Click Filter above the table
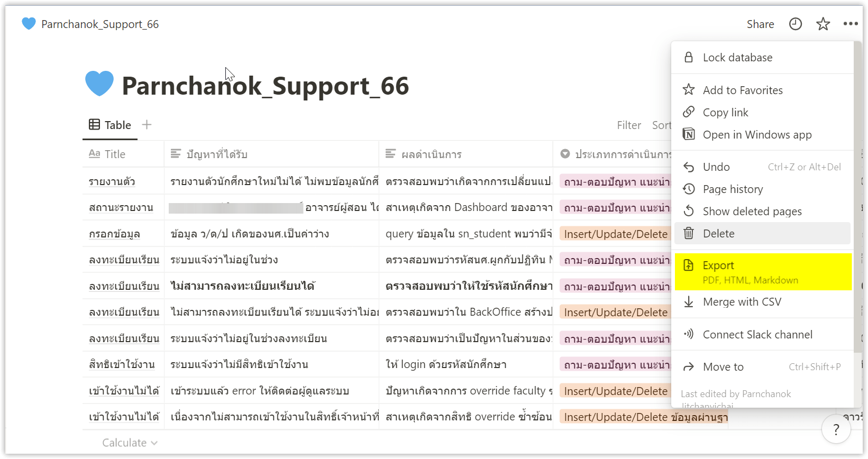Screen dimensions: 868x459 (x=629, y=125)
